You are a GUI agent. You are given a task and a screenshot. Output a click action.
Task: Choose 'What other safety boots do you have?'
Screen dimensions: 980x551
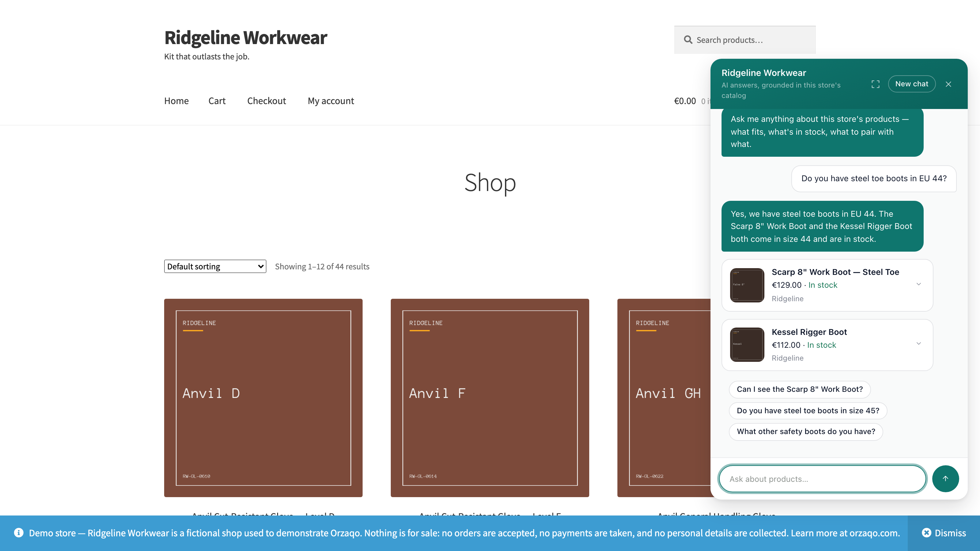806,432
